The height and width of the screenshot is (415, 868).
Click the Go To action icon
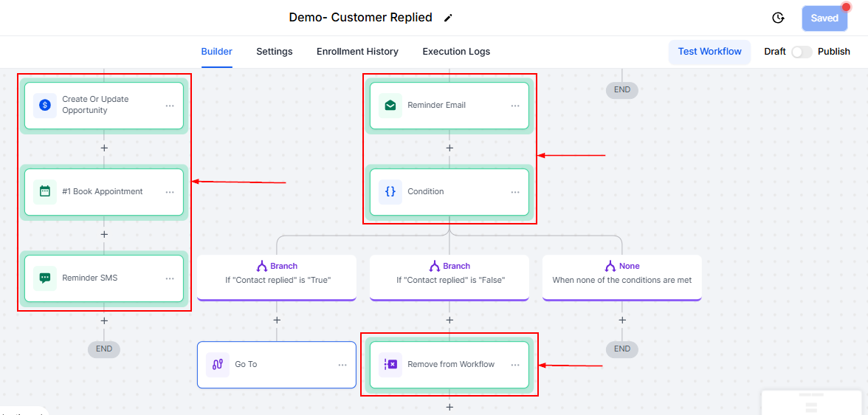tap(218, 365)
